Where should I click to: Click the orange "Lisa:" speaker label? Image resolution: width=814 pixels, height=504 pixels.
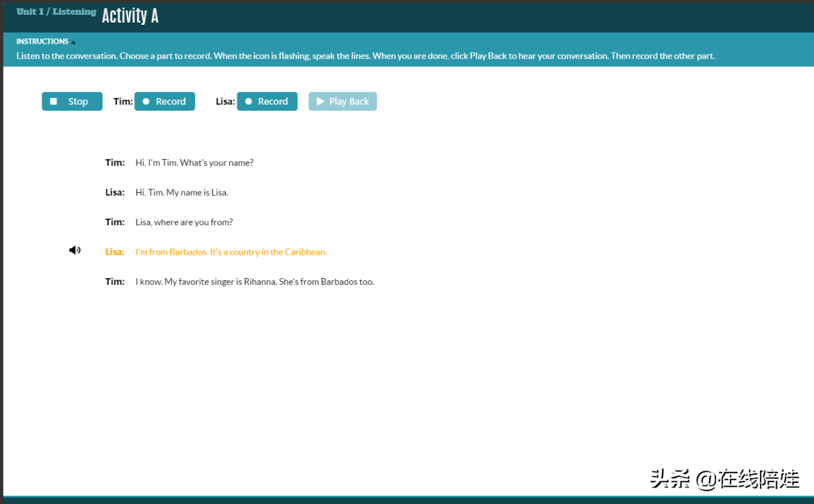pyautogui.click(x=115, y=252)
